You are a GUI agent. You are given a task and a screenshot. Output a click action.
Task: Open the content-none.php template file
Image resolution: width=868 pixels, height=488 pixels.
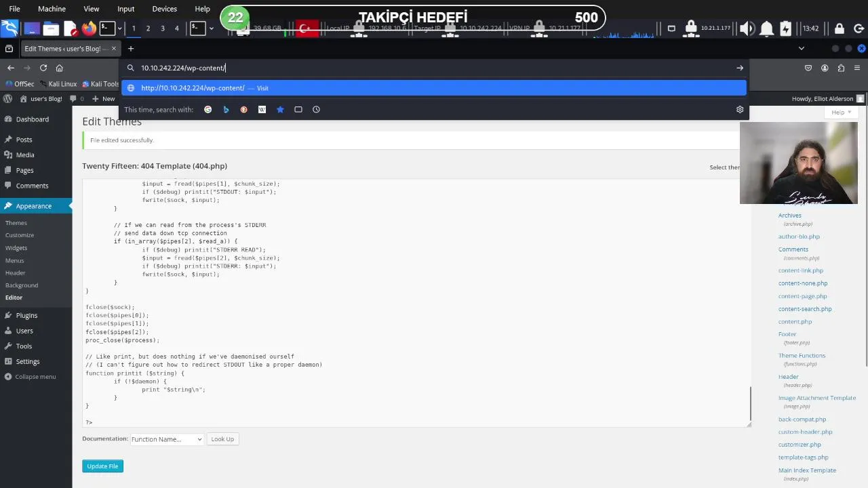click(x=803, y=283)
